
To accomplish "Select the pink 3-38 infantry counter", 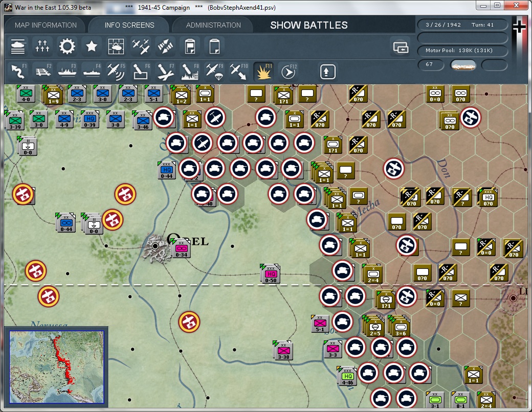I will coord(283,351).
